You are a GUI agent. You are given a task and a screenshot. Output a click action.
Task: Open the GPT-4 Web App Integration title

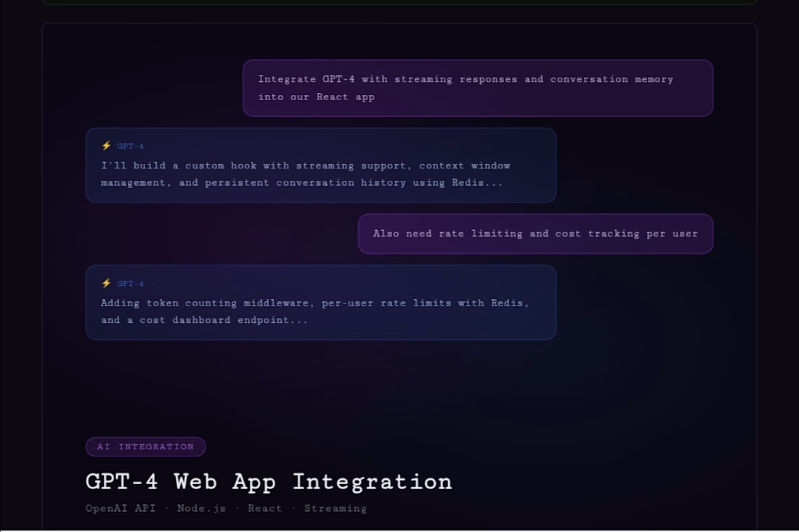(269, 482)
